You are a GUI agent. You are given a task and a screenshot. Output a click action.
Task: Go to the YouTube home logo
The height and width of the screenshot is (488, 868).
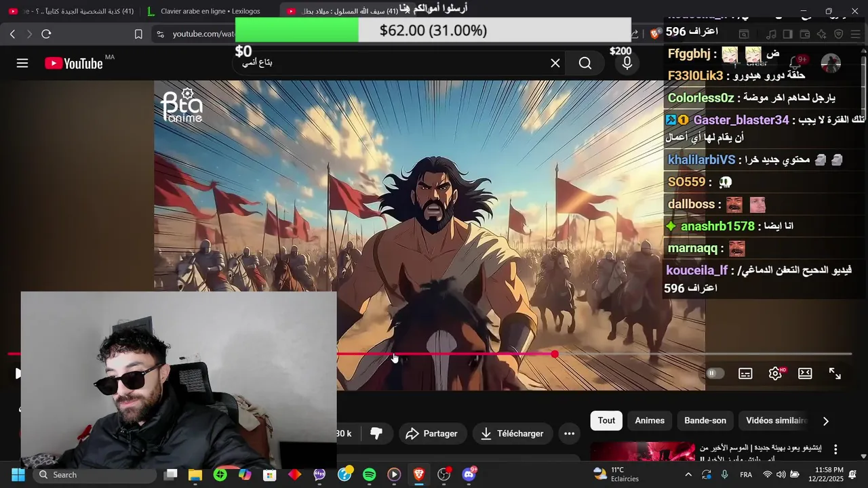click(x=74, y=63)
